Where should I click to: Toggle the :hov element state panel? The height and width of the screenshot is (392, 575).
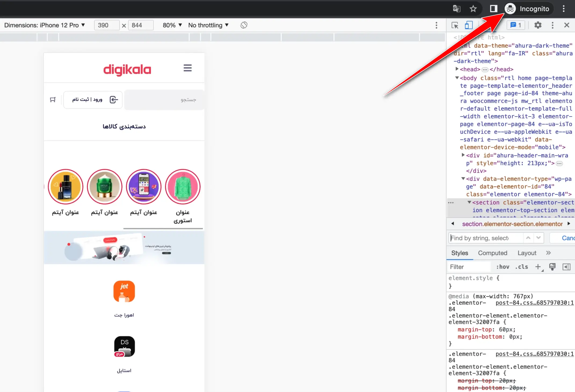click(x=503, y=267)
